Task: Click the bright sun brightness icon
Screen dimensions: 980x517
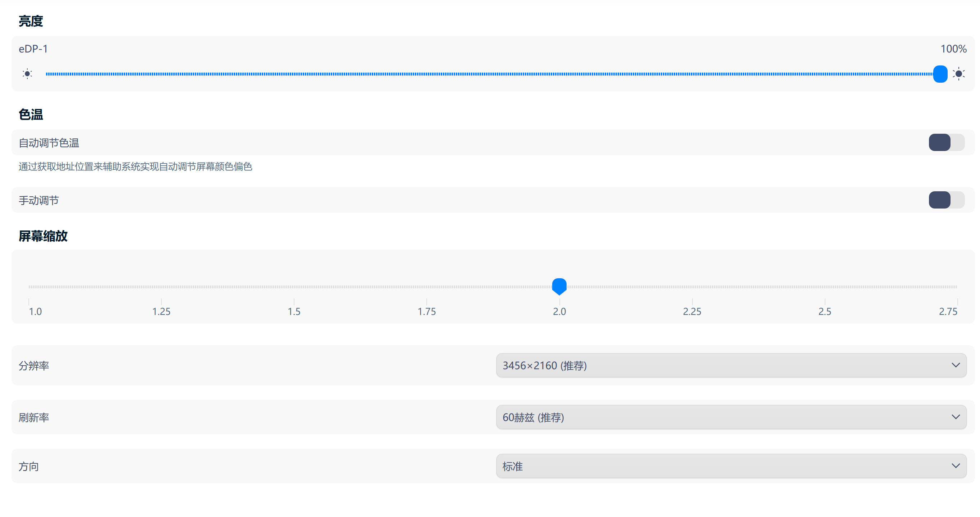Action: pyautogui.click(x=958, y=74)
